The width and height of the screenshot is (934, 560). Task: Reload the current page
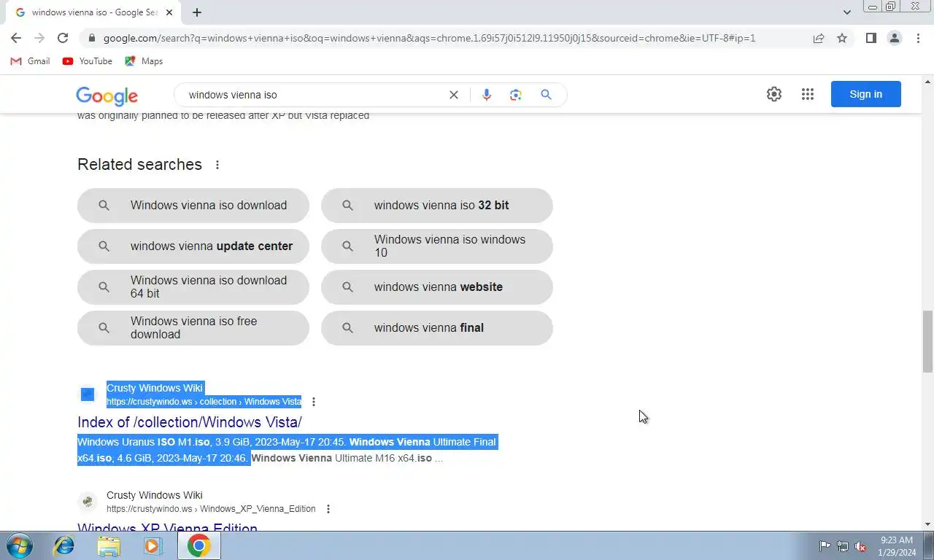point(63,38)
